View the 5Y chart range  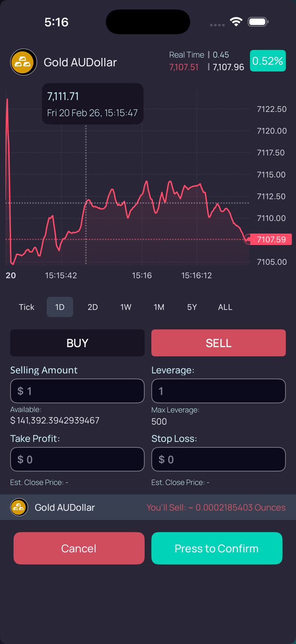point(192,307)
